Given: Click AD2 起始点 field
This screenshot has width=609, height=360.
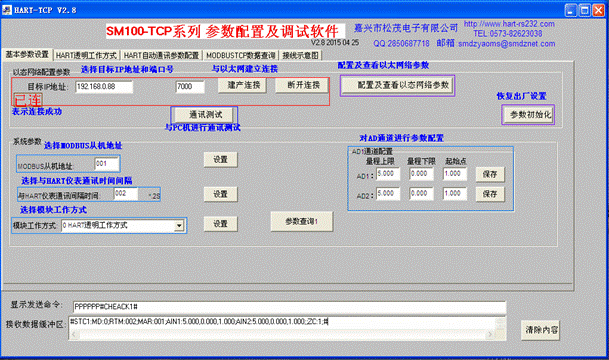Looking at the screenshot, I should click(x=455, y=194).
